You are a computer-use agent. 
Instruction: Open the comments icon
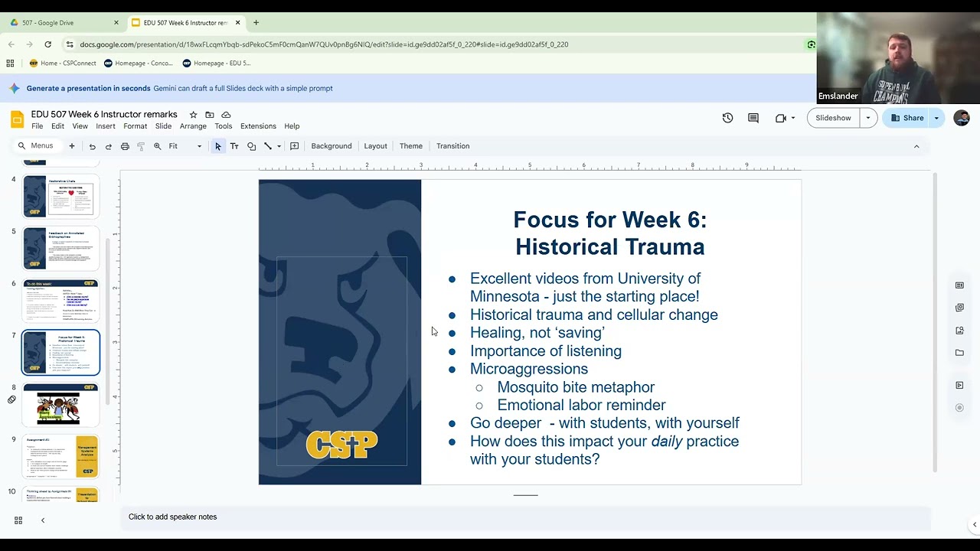point(753,118)
